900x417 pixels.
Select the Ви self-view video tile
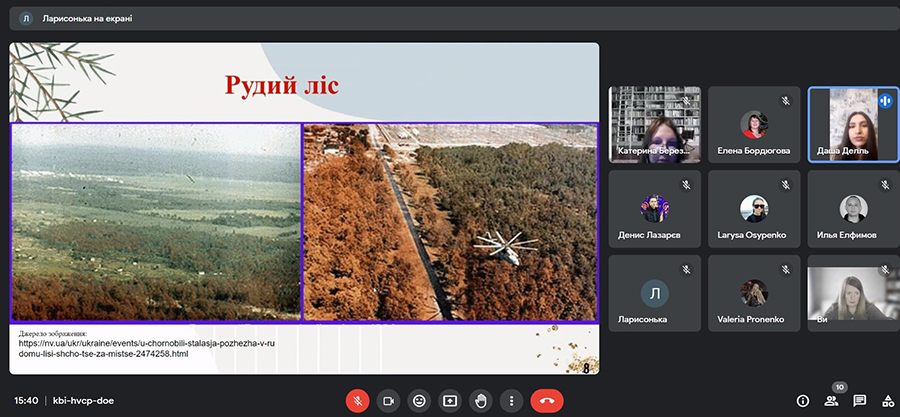pyautogui.click(x=853, y=293)
